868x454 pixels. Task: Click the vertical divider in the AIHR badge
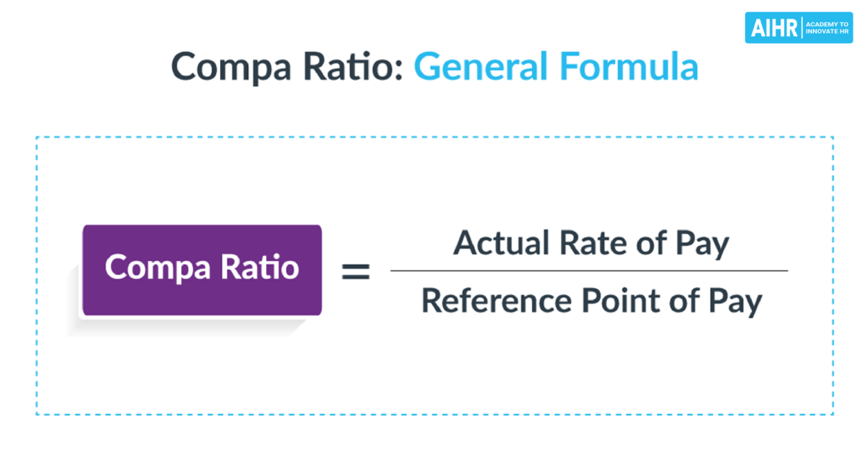click(x=802, y=28)
